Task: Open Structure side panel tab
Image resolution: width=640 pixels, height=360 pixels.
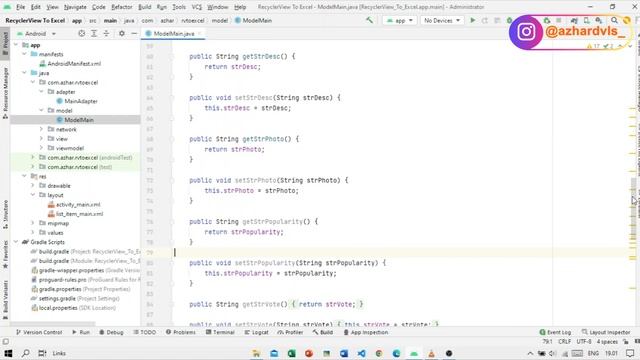Action: [x=5, y=214]
